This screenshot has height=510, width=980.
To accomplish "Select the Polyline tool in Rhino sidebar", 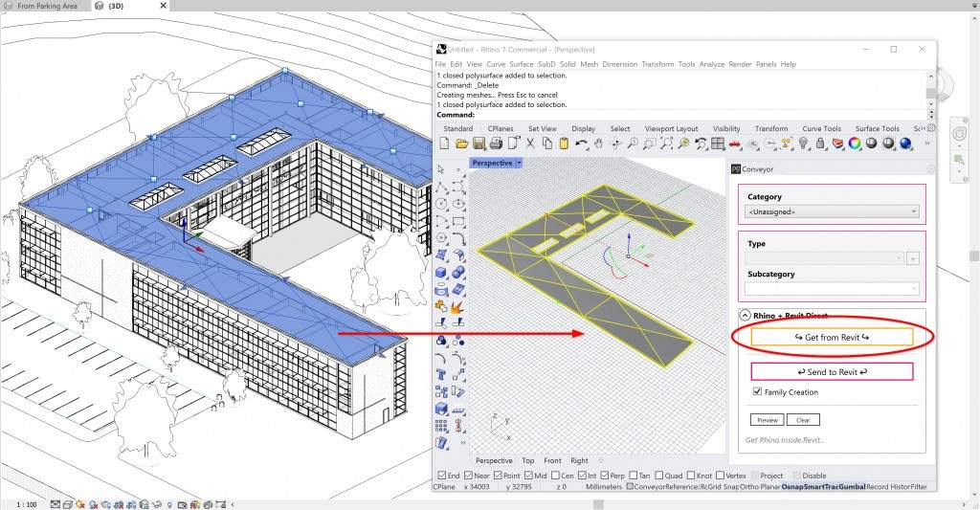I will click(x=441, y=187).
